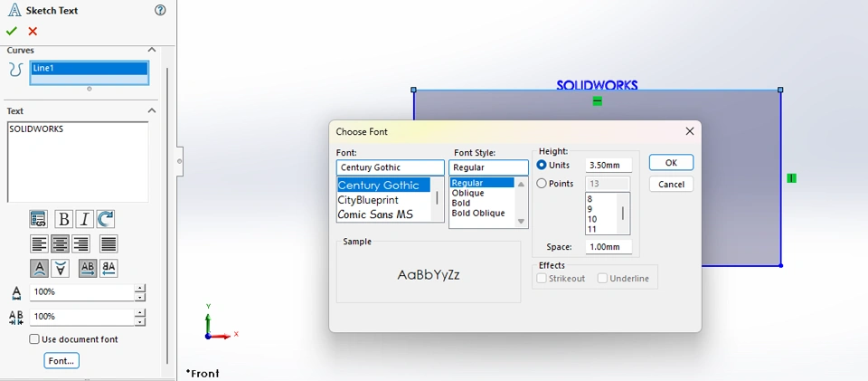
Task: Click the SOLIDWORKS text entry box
Action: pos(78,162)
